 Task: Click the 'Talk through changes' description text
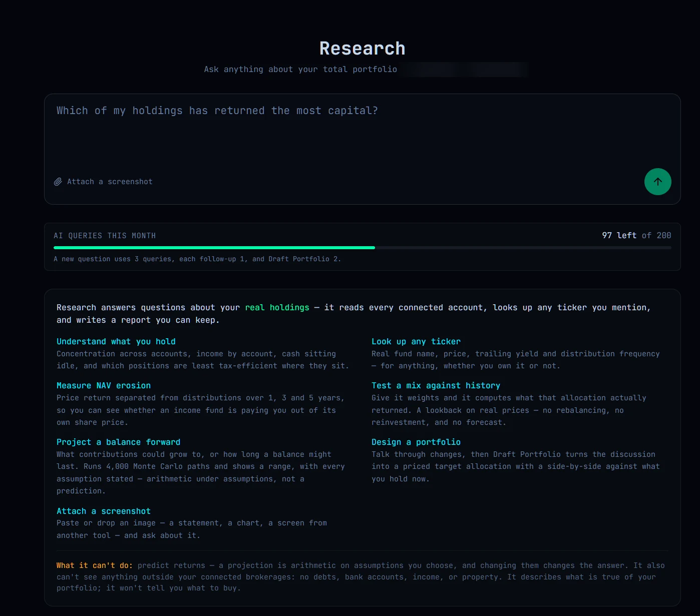tap(516, 466)
